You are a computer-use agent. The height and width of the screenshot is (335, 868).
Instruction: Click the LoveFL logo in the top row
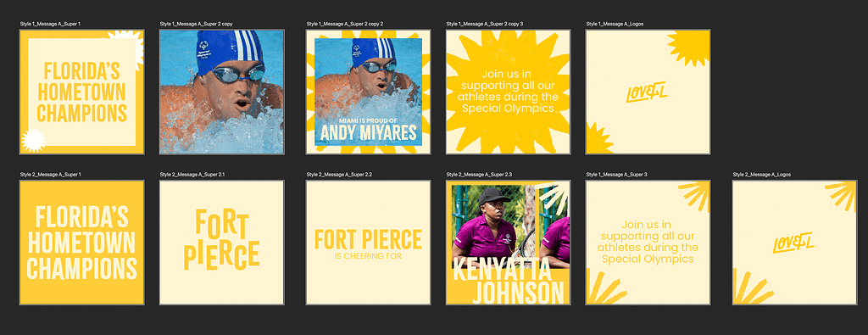[647, 92]
